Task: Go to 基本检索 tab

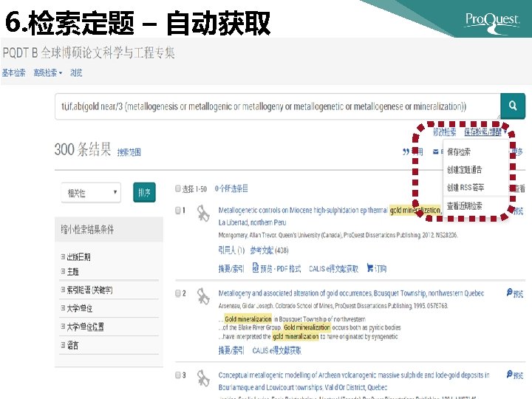Action: [13, 72]
